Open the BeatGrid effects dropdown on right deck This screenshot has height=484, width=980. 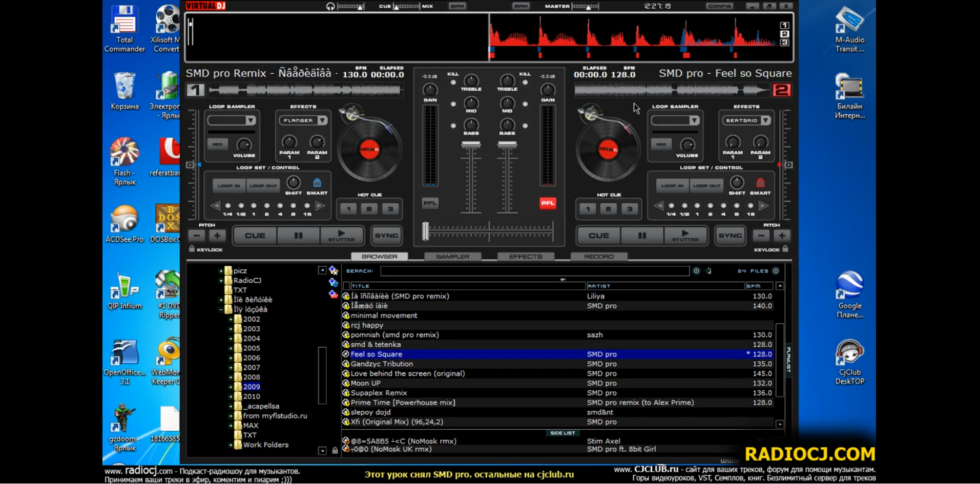point(765,120)
